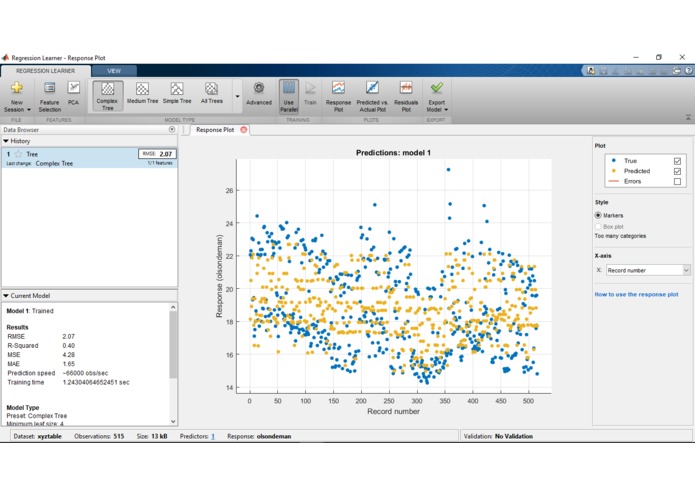
Task: Click the R-Squared value 0.40
Action: pos(69,346)
